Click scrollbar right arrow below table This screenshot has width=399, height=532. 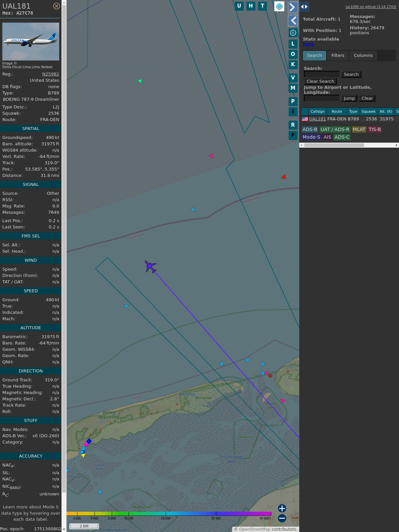click(397, 145)
